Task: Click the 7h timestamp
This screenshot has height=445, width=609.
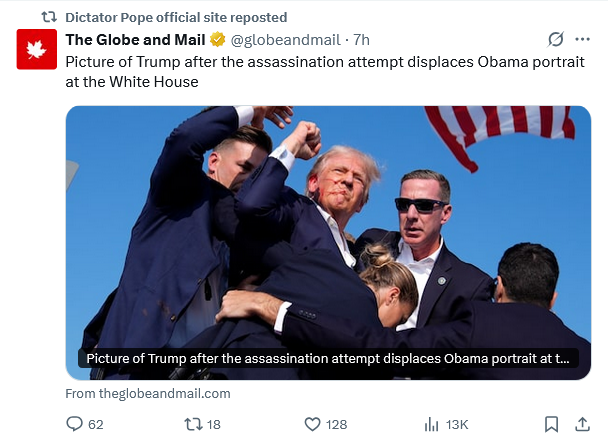Action: coord(361,40)
